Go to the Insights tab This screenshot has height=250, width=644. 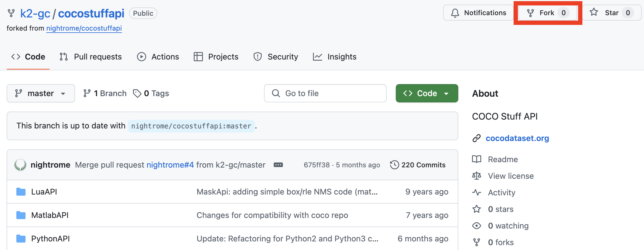(x=334, y=57)
